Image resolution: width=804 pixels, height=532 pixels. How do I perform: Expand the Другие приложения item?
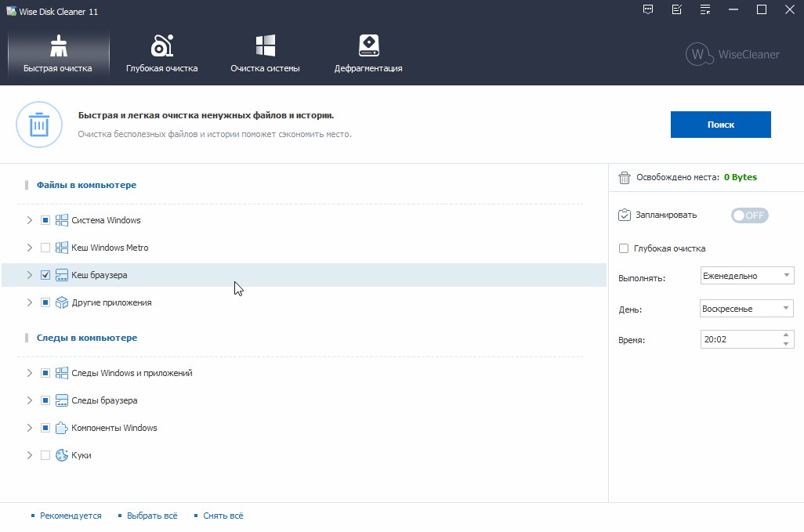coord(29,302)
